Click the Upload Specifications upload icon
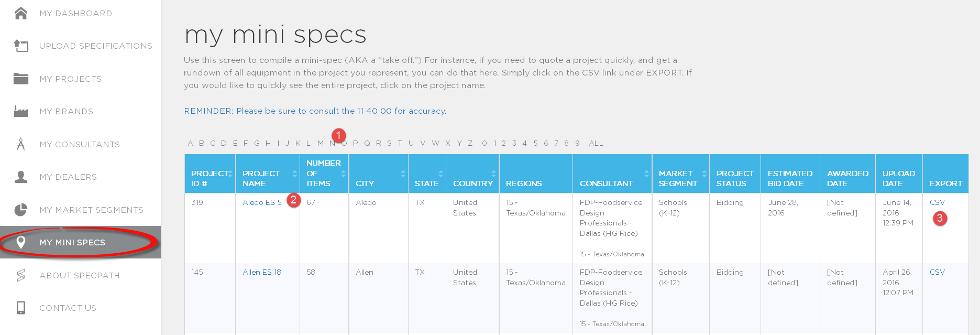The width and height of the screenshot is (980, 335). point(21,46)
